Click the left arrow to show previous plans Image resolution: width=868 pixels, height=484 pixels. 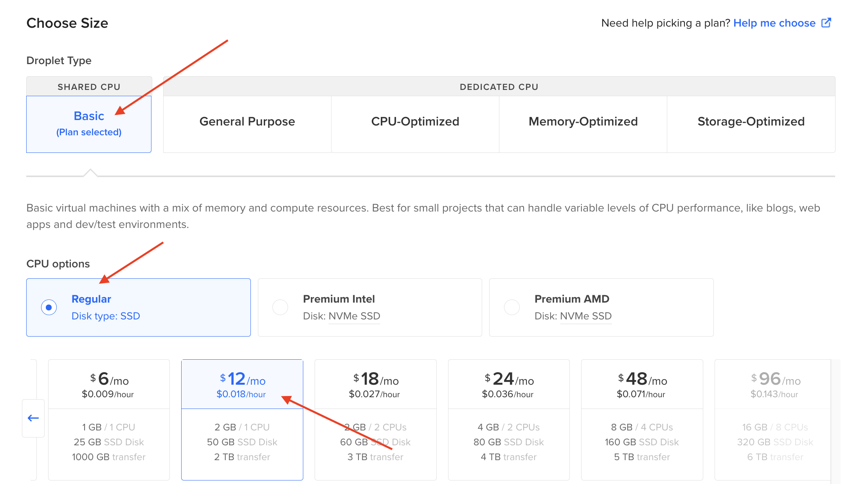(x=33, y=418)
